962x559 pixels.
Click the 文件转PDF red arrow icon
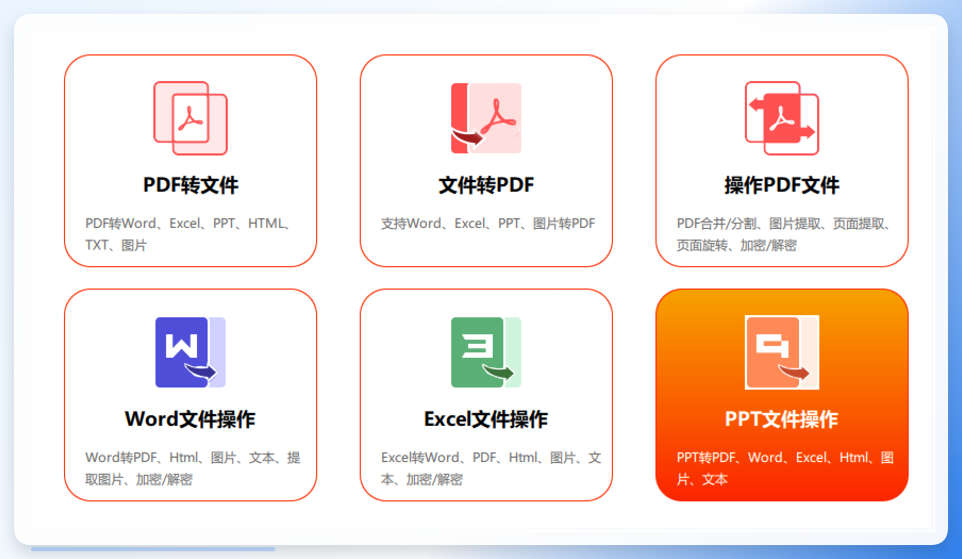[x=486, y=118]
